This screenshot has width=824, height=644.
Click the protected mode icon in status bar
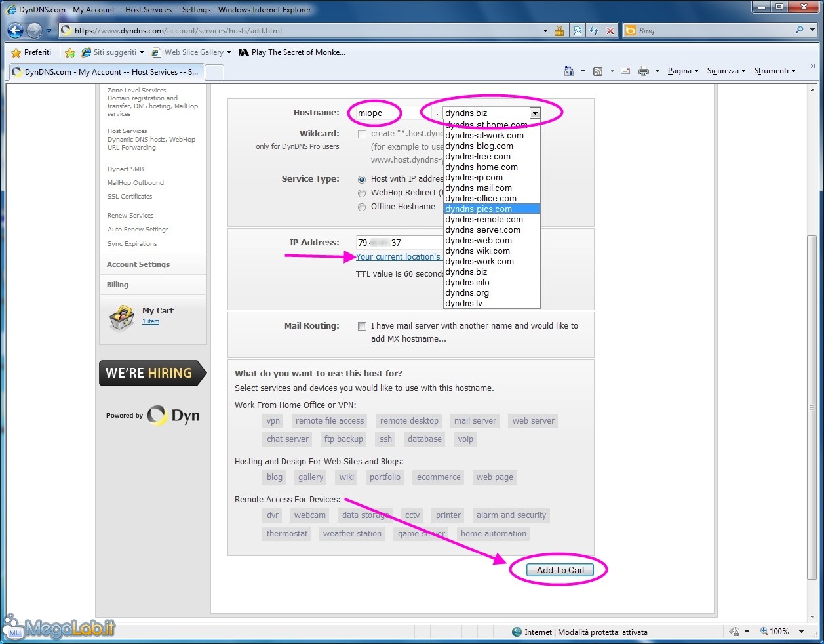735,632
